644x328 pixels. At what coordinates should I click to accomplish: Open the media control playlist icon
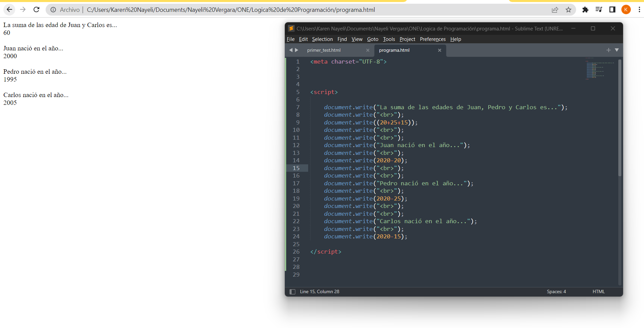[599, 10]
